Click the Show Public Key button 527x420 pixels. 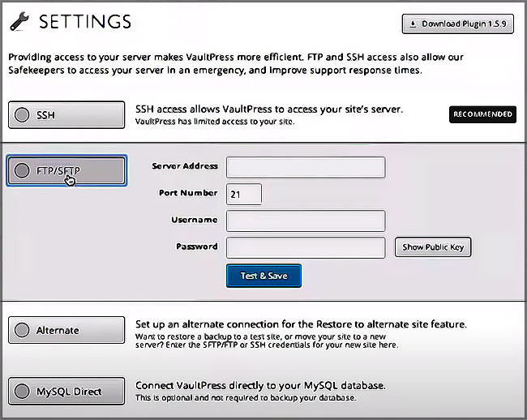click(x=433, y=247)
